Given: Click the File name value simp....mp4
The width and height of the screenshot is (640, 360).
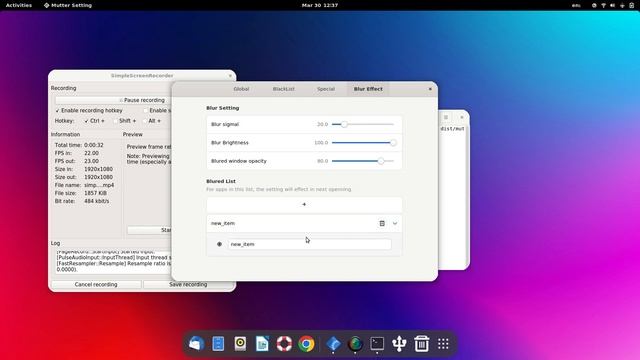Looking at the screenshot, I should click(99, 185).
